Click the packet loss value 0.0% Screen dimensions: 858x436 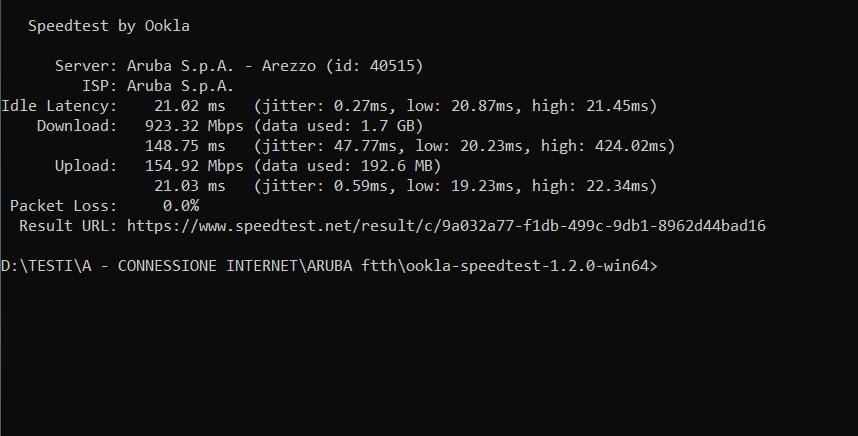(181, 205)
